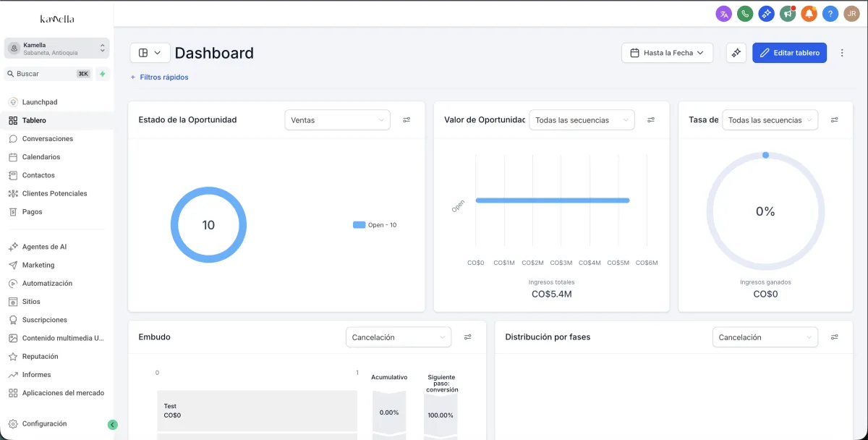Screen dimensions: 868x440
Task: Click the Test CO$0 funnel stage
Action: tap(257, 411)
